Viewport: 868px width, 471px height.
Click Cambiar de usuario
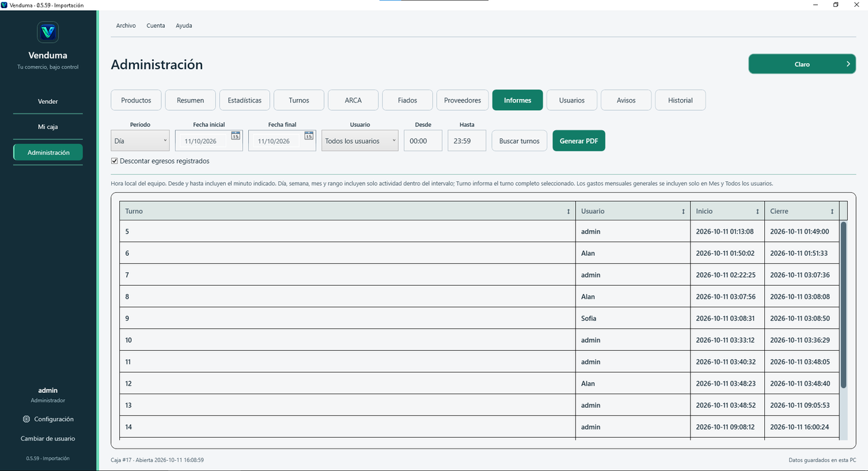click(x=48, y=438)
